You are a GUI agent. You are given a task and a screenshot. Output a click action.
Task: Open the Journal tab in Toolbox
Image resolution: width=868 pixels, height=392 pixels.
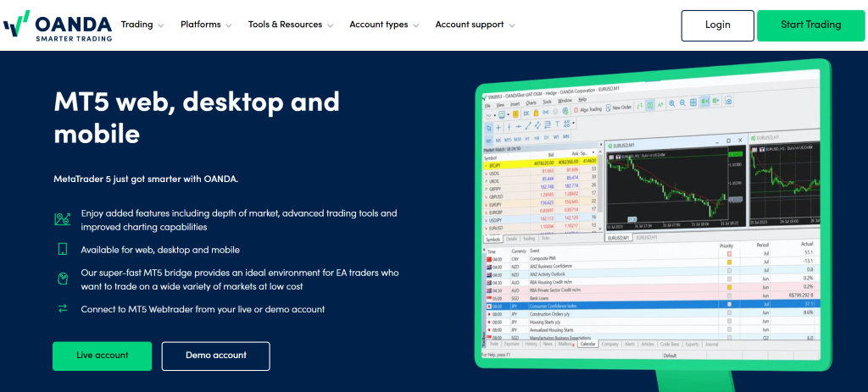point(711,344)
